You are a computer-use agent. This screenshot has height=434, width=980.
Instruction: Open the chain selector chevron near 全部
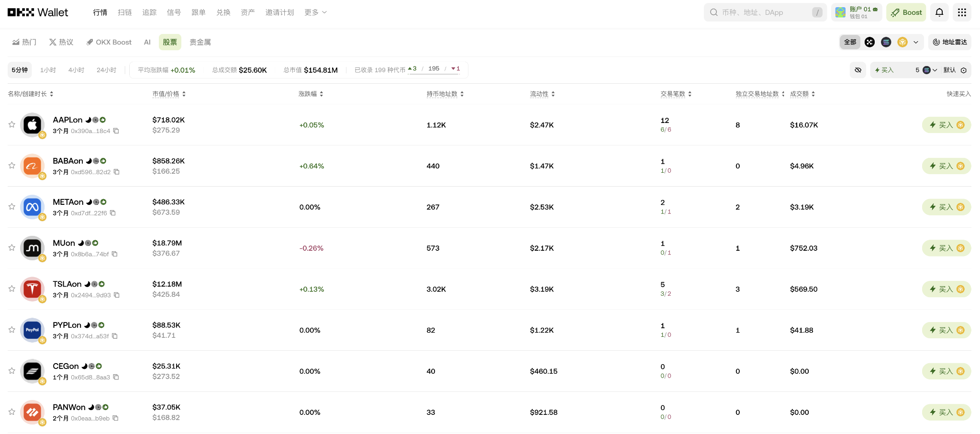tap(915, 42)
